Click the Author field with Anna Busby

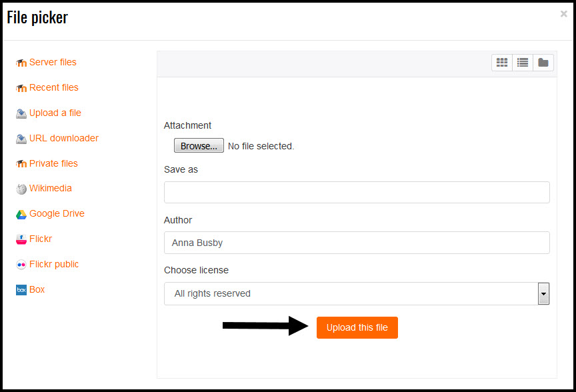pyautogui.click(x=357, y=243)
